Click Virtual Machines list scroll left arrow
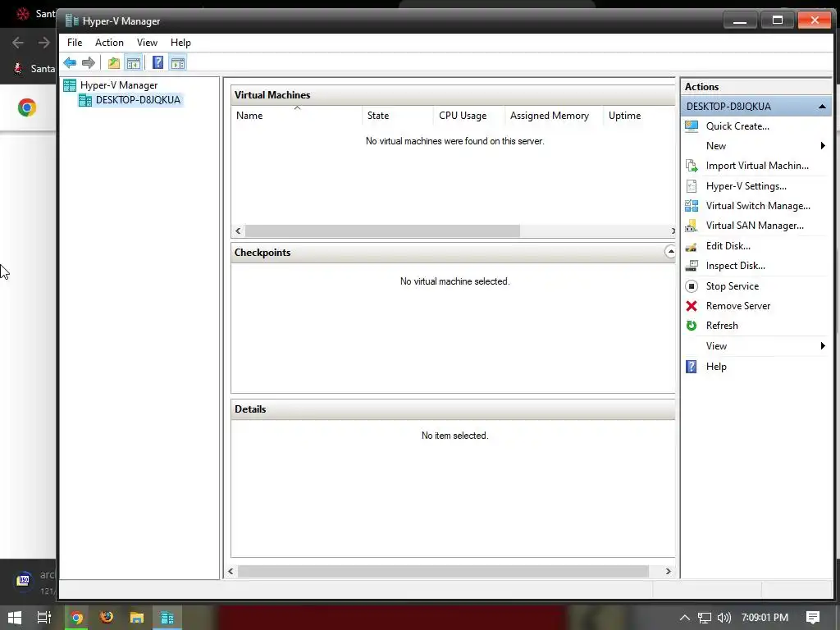The width and height of the screenshot is (840, 630). tap(238, 231)
